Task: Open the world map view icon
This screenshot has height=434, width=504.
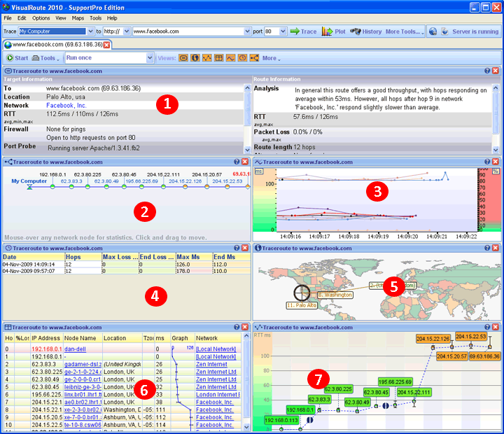Action: [195, 58]
